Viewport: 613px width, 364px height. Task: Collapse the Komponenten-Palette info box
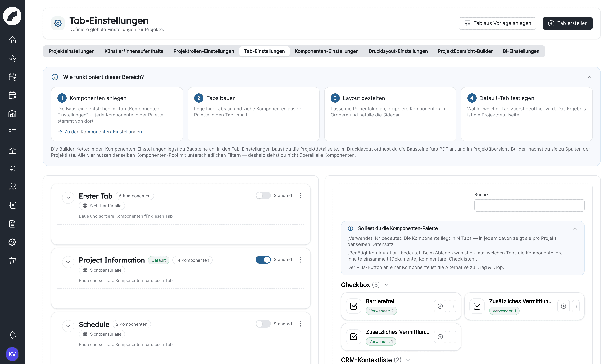[575, 228]
